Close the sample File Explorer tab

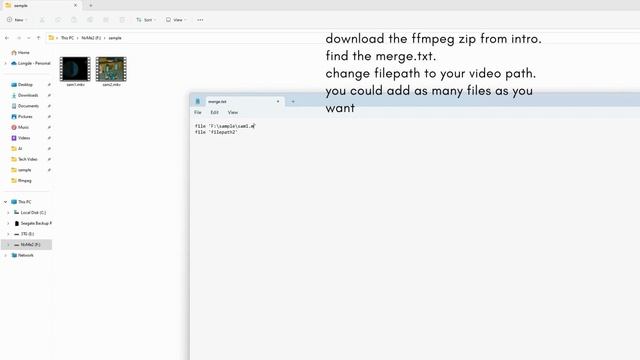click(x=75, y=5)
